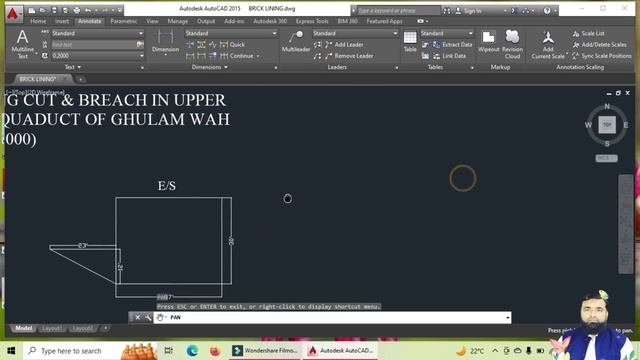
Task: Expand the Dimensions panel title
Action: 209,67
